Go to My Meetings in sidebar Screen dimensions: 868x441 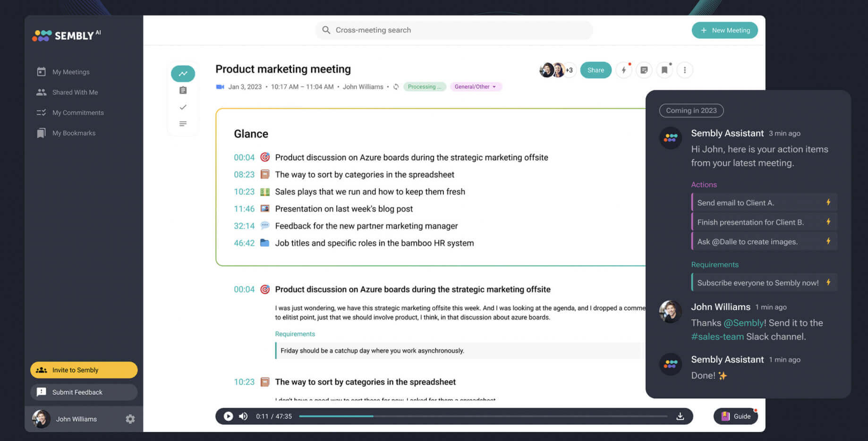pos(70,72)
